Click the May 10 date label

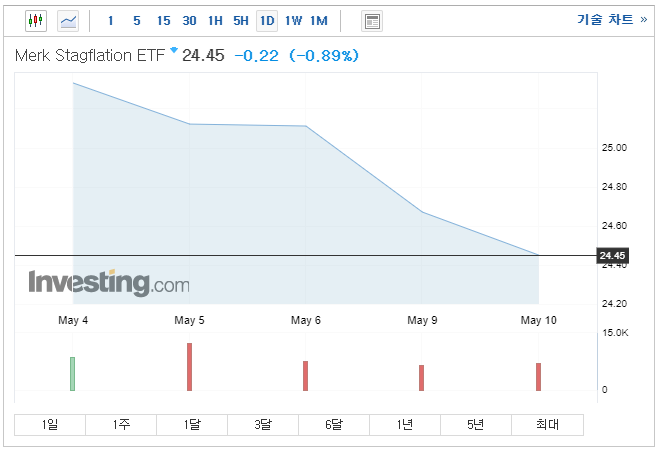pyautogui.click(x=539, y=320)
